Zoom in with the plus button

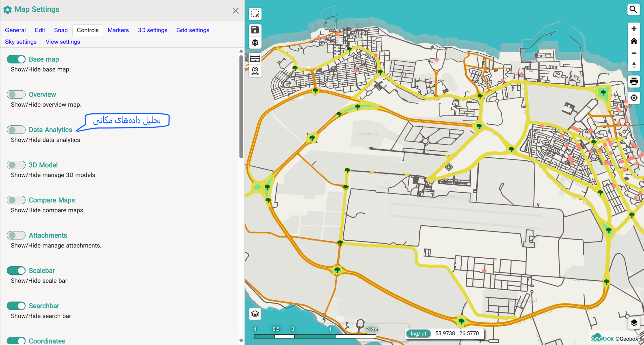(634, 29)
